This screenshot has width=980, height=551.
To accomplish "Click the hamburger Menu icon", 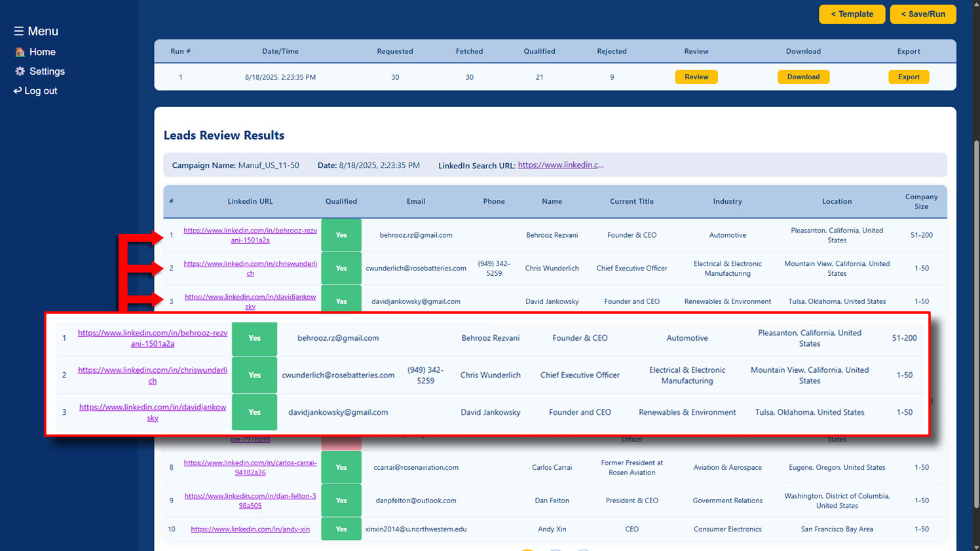I will tap(18, 31).
